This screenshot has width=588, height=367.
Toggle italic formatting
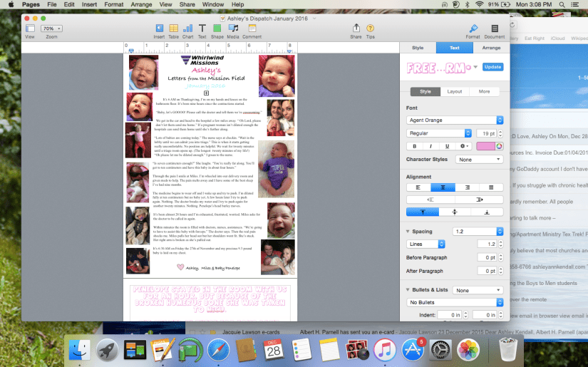pos(431,146)
